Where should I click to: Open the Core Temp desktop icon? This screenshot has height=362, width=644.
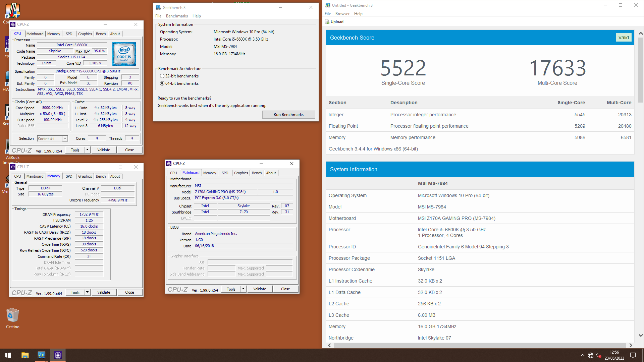pos(13,11)
